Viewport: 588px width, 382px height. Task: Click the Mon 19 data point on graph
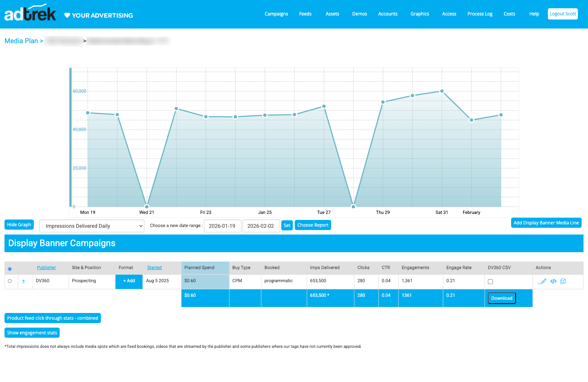pyautogui.click(x=88, y=113)
